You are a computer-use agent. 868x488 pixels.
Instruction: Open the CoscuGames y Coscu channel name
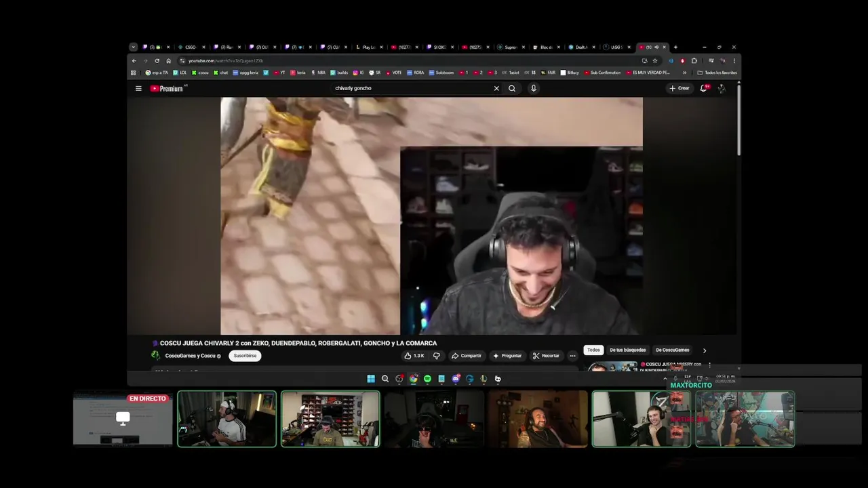point(190,356)
